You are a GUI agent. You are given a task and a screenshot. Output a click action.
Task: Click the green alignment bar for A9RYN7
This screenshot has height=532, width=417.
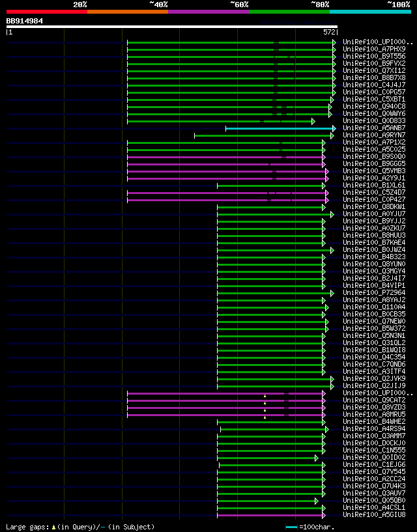[264, 135]
